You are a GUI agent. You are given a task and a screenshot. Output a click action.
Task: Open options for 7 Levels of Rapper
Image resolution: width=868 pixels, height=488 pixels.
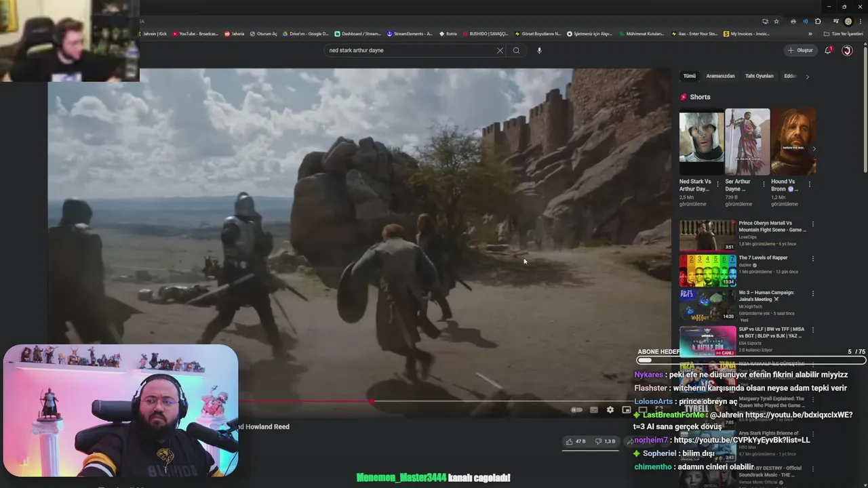[x=812, y=258]
